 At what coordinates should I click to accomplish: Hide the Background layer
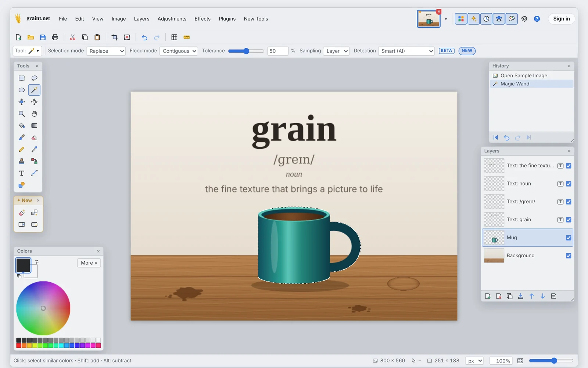click(569, 256)
